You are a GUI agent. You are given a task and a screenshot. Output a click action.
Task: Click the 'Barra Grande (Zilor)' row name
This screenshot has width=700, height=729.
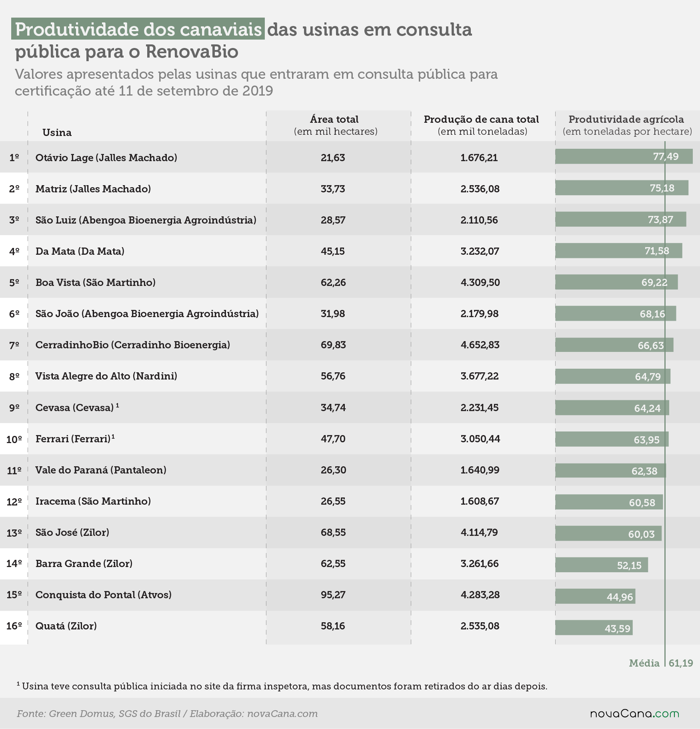tap(84, 563)
